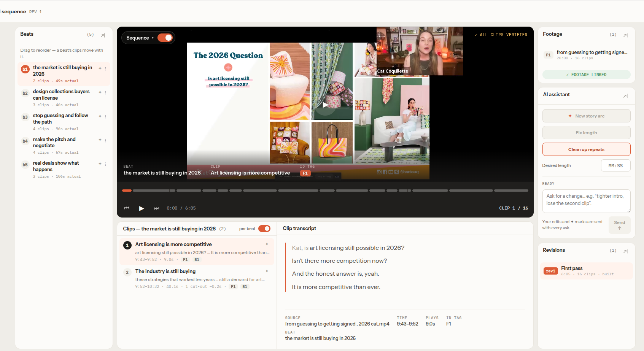Expand the Beats panel with arrow icon

click(x=103, y=35)
